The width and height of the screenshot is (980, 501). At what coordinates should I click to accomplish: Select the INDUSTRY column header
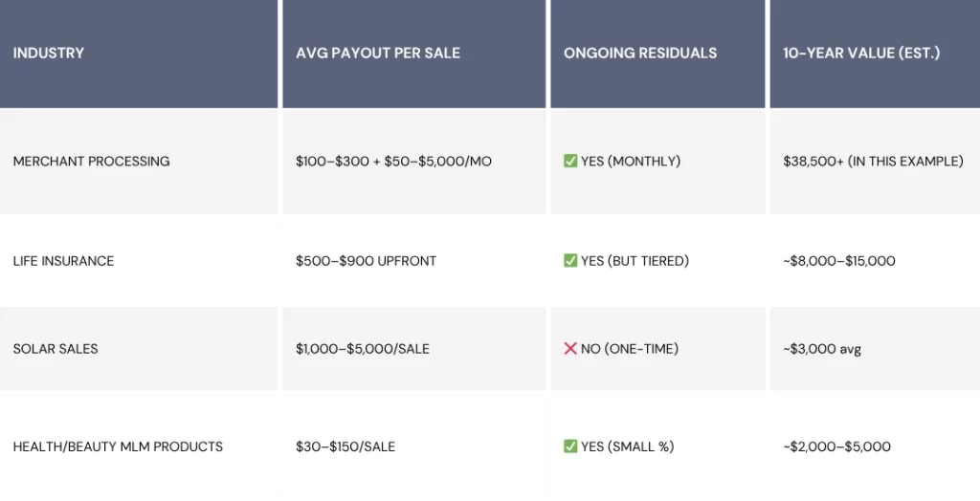49,54
